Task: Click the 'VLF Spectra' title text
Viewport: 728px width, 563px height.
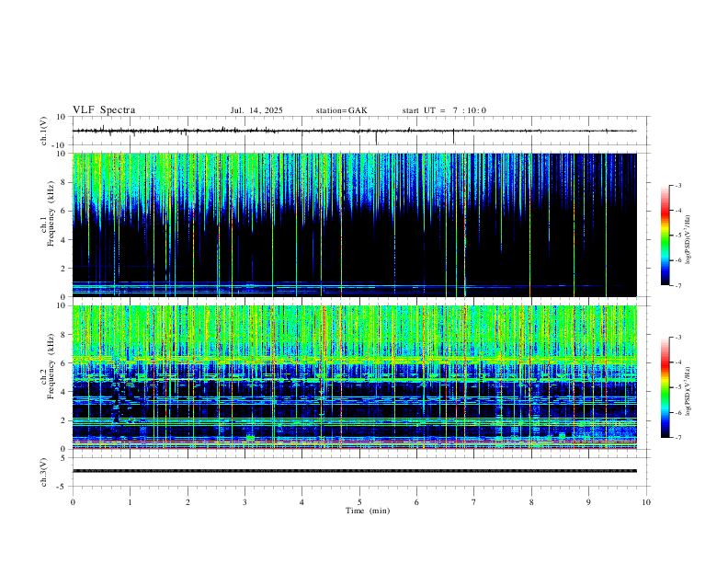Action: click(x=104, y=110)
